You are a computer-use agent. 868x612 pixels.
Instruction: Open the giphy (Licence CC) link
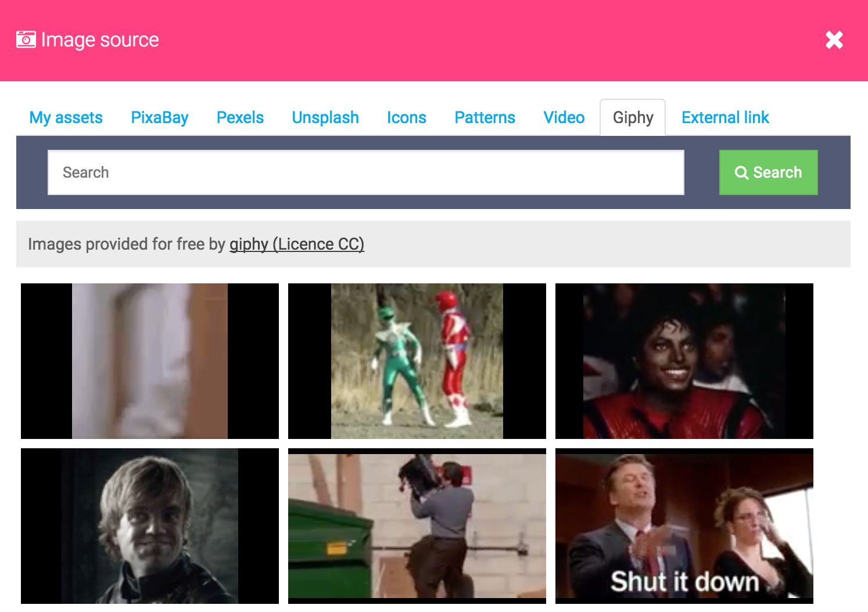coord(296,244)
